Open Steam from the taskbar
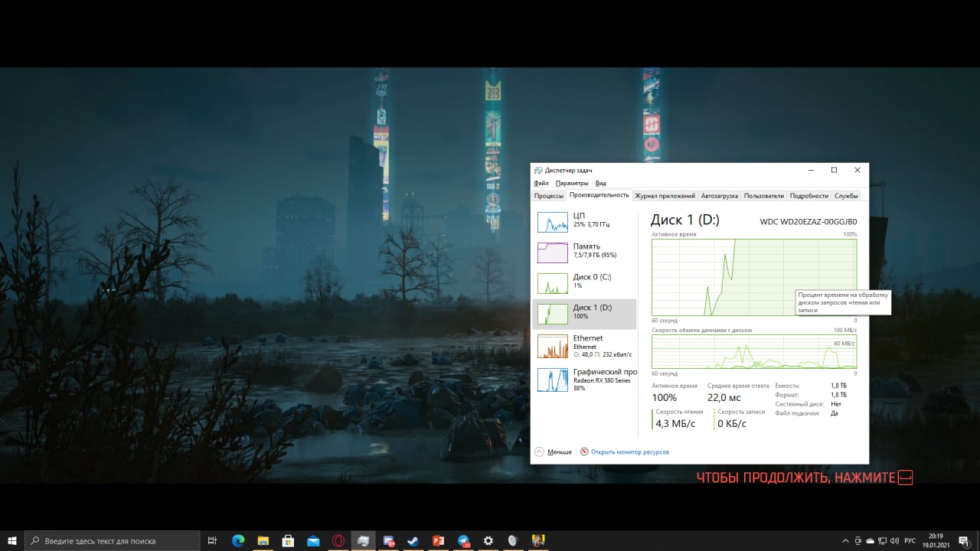 413,540
